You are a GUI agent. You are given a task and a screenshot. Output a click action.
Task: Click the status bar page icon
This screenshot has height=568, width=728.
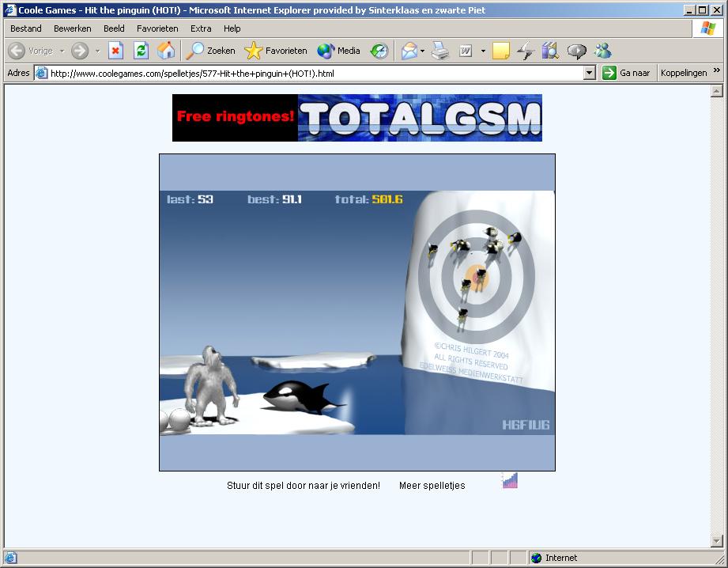tap(10, 558)
